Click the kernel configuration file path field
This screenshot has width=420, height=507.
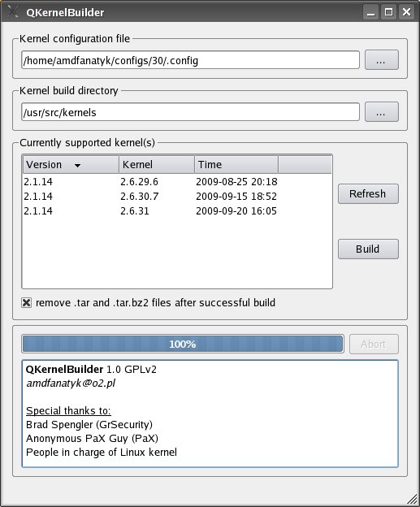(190, 60)
